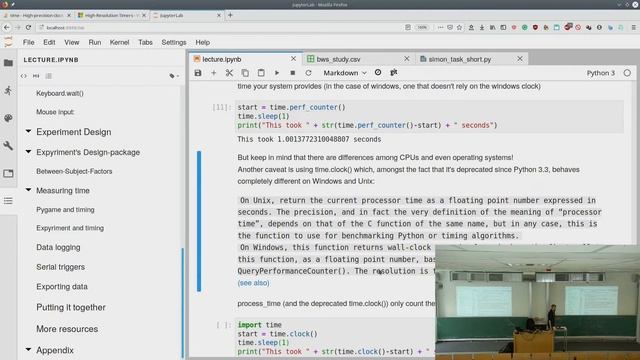The width and height of the screenshot is (640, 360).
Task: Jump to More resources section
Action: coord(67,329)
